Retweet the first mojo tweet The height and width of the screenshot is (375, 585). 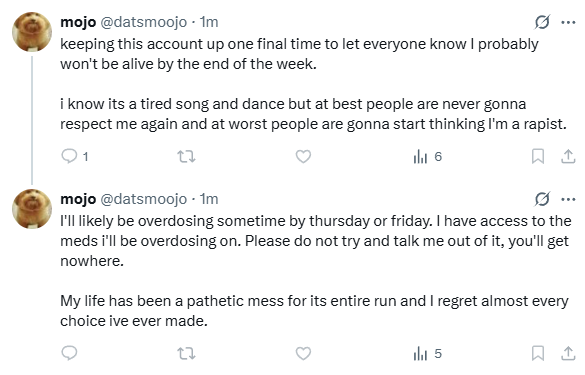[186, 156]
